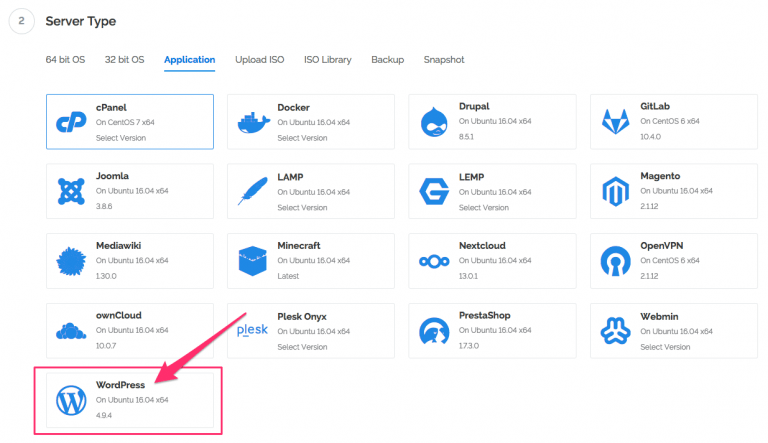Image resolution: width=768 pixels, height=443 pixels.
Task: Click the GitLab title text
Action: click(655, 106)
